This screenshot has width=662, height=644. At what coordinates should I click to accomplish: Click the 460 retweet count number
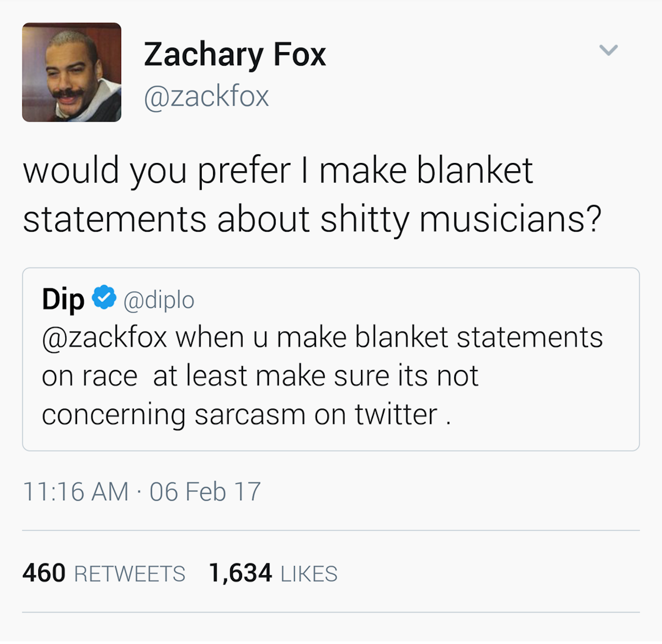pos(44,573)
